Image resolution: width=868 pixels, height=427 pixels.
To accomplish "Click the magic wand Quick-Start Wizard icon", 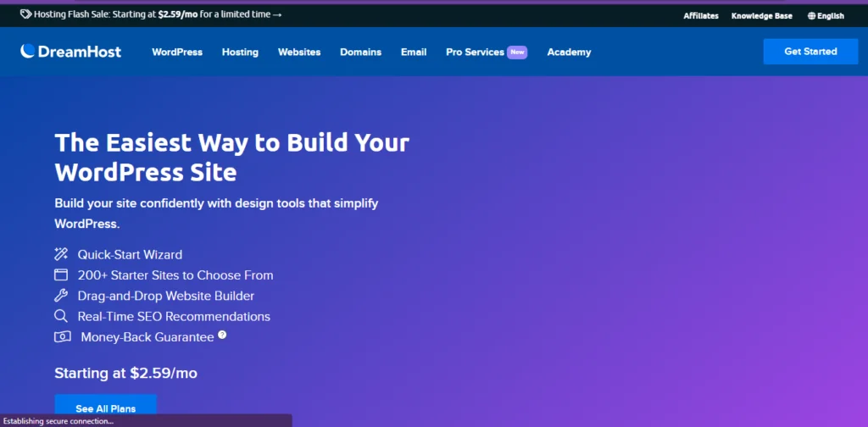I will click(61, 254).
